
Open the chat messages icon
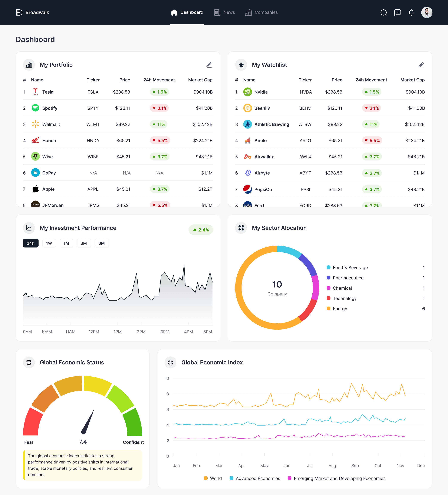point(398,13)
